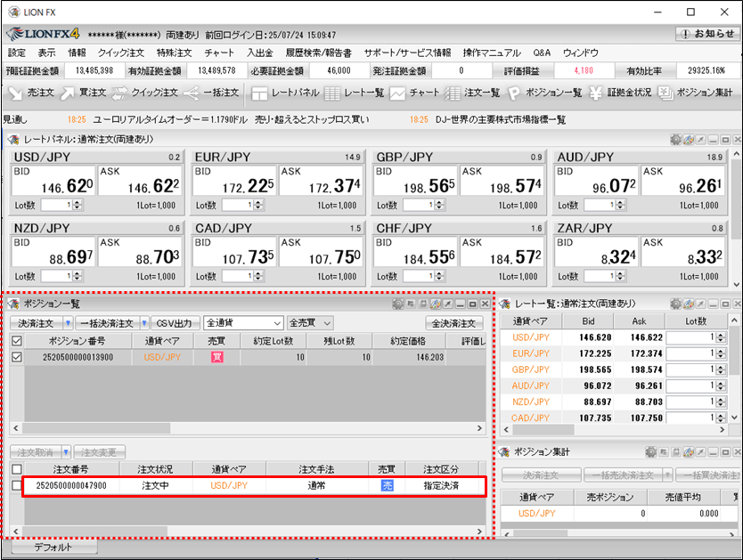743x560 pixels.
Task: Check the order 2520500000047900 row checkbox
Action: [16, 486]
